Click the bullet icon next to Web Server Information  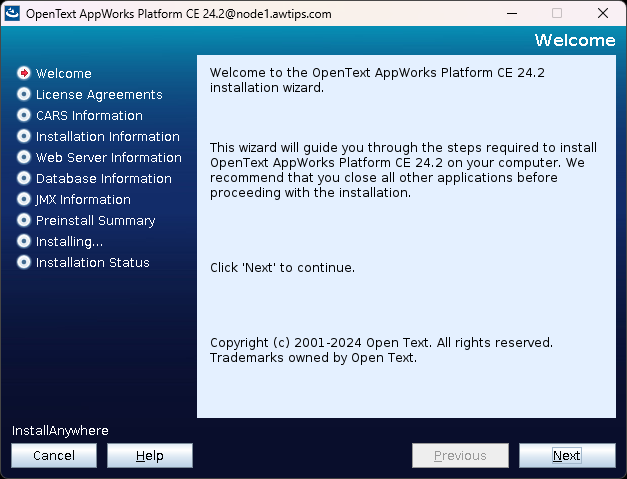24,157
